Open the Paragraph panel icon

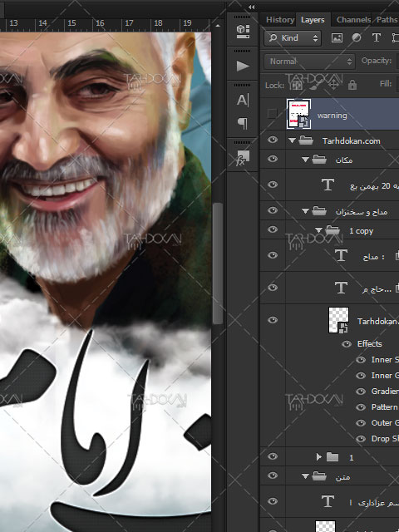tap(242, 123)
